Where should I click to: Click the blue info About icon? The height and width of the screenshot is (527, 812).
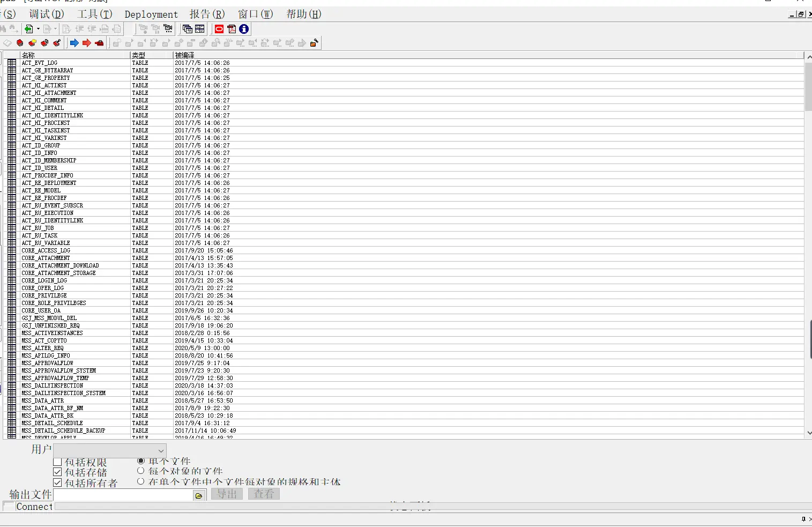pyautogui.click(x=244, y=29)
